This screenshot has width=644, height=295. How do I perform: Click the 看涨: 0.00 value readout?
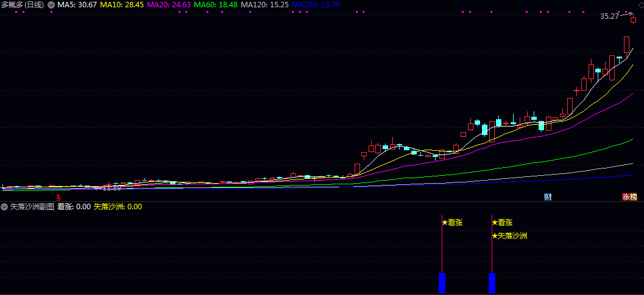[x=74, y=207]
